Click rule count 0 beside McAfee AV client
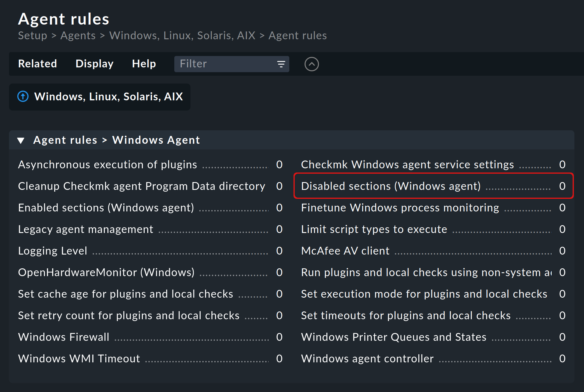 coord(562,251)
